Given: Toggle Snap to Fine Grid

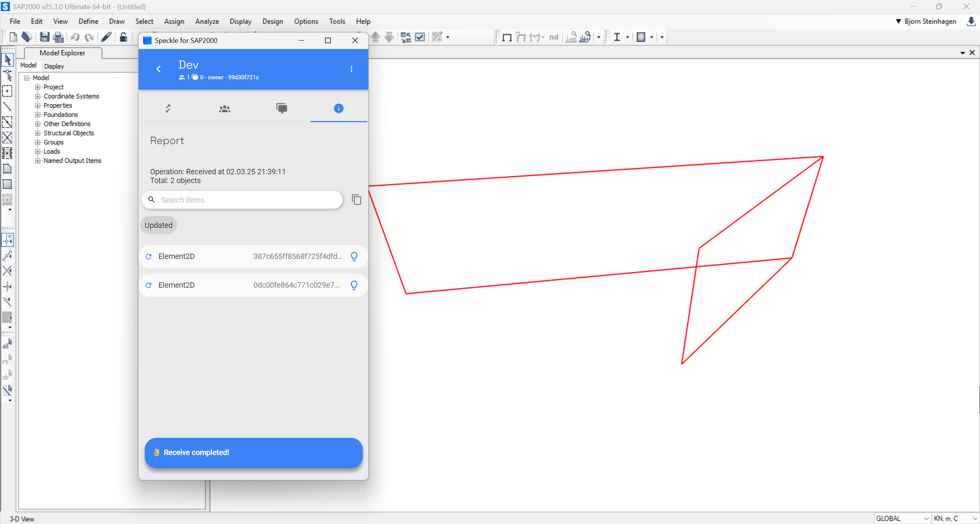Looking at the screenshot, I should (x=7, y=317).
